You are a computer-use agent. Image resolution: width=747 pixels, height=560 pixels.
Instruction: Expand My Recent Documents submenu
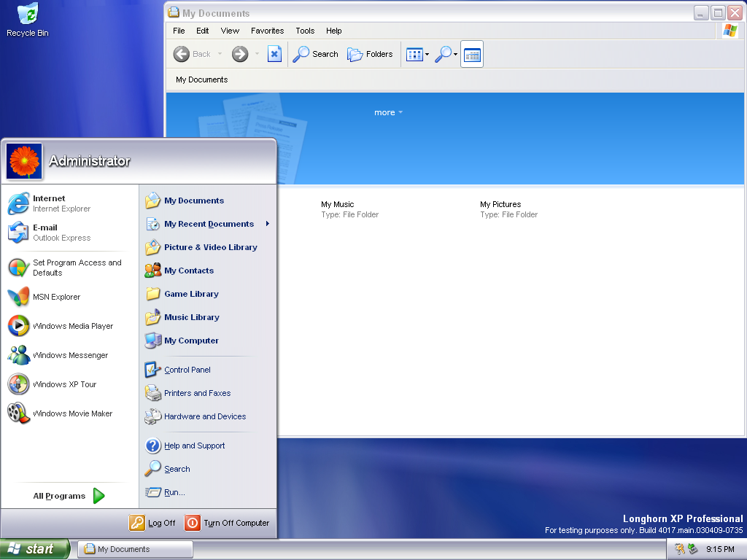tap(208, 224)
